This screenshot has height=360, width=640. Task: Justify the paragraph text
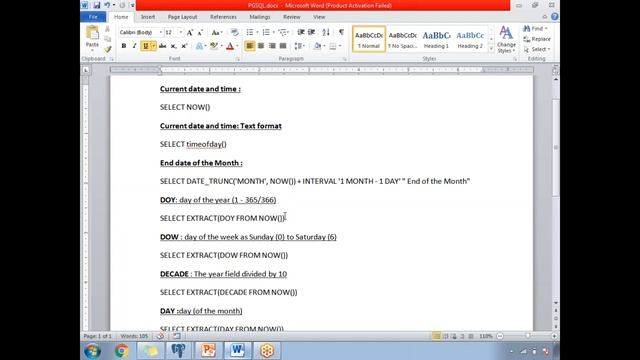(283, 46)
